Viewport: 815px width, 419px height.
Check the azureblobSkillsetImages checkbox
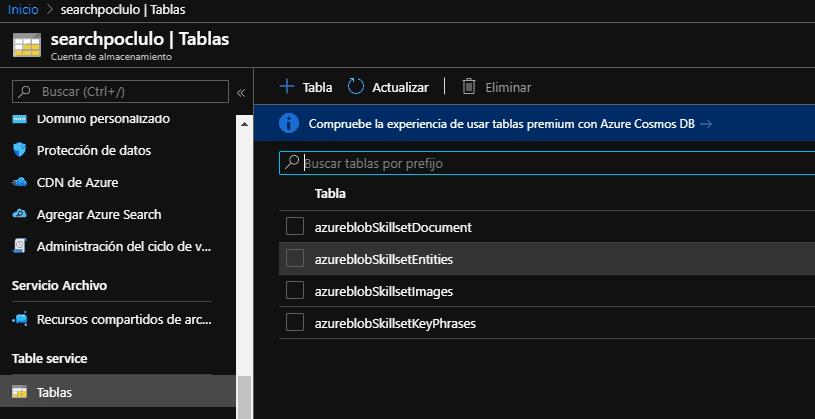pyautogui.click(x=295, y=291)
